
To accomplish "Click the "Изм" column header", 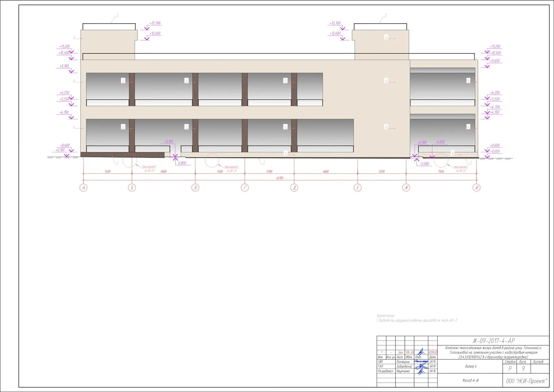I will click(x=380, y=357).
